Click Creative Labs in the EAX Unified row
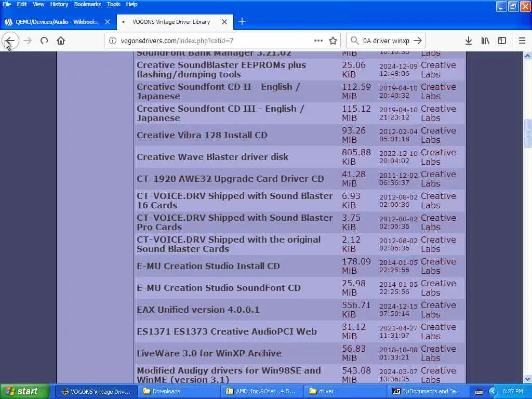Image resolution: width=532 pixels, height=399 pixels. click(438, 310)
